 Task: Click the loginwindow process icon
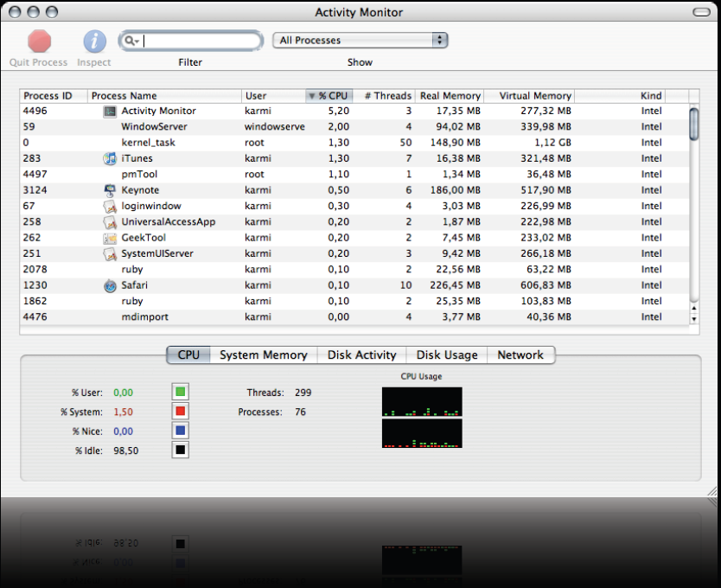[110, 206]
